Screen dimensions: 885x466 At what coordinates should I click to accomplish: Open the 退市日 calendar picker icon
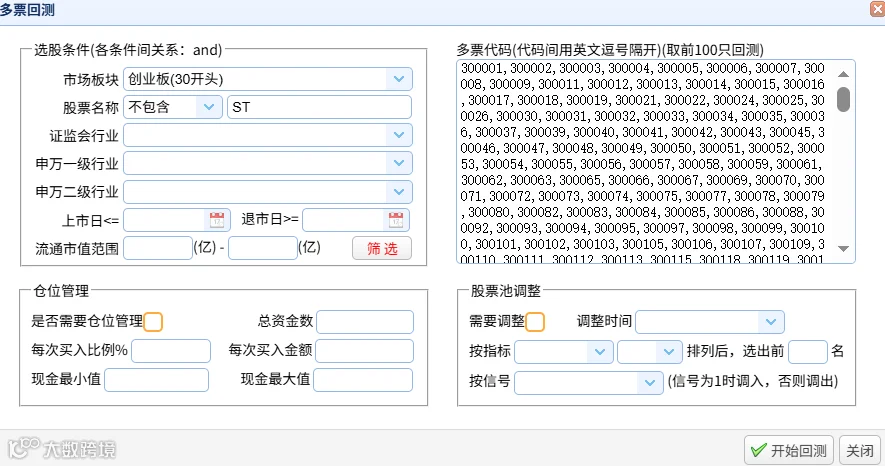pos(396,220)
